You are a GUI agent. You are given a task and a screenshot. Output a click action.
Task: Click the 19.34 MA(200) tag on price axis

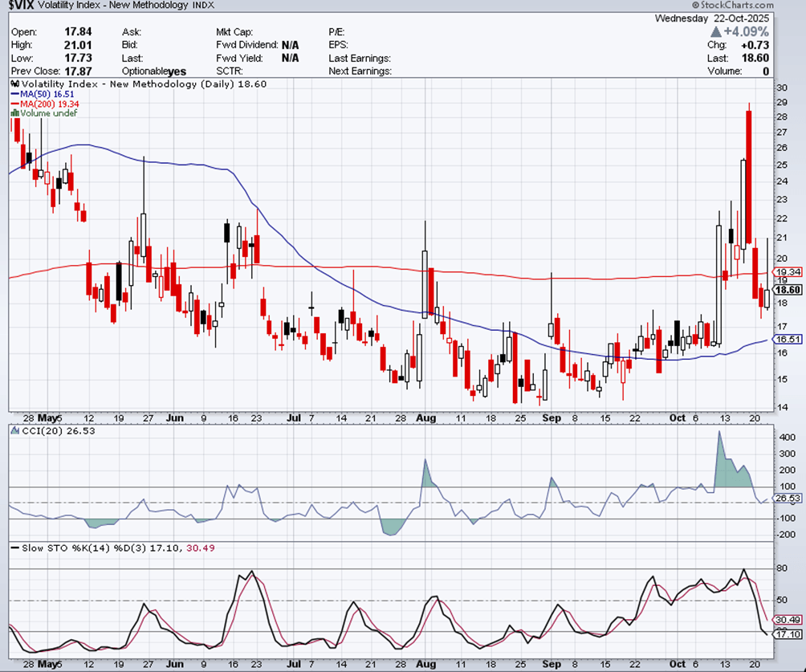click(789, 272)
